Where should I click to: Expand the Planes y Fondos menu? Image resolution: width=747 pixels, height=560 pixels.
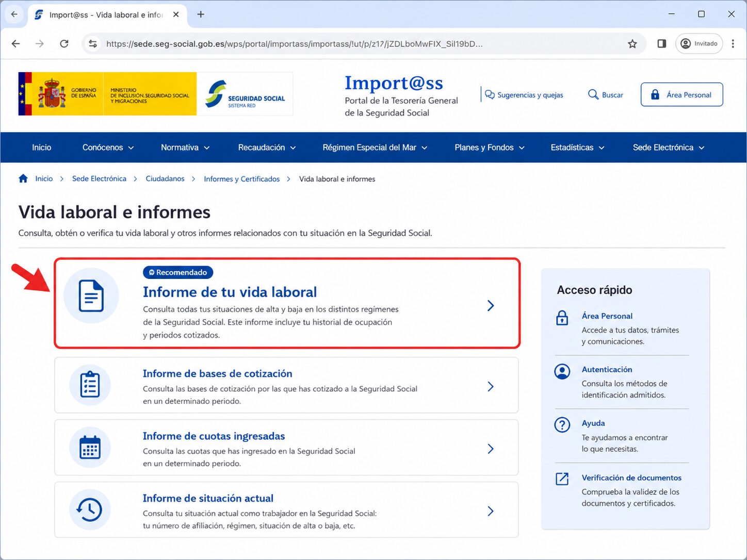(490, 147)
